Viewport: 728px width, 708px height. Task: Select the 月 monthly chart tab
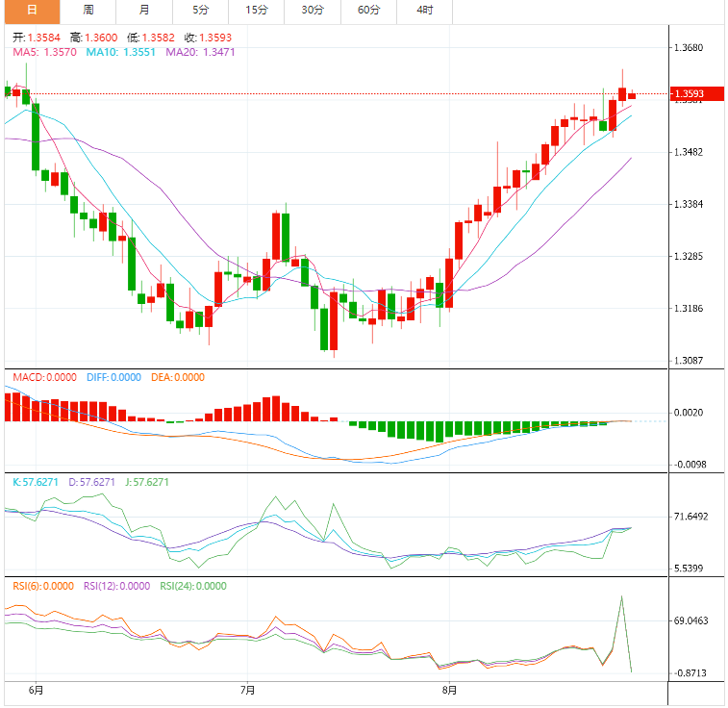[144, 11]
